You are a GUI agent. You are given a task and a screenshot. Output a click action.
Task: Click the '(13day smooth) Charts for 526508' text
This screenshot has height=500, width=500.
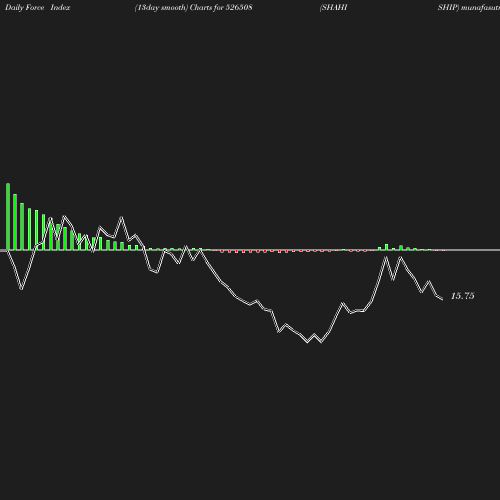(194, 8)
